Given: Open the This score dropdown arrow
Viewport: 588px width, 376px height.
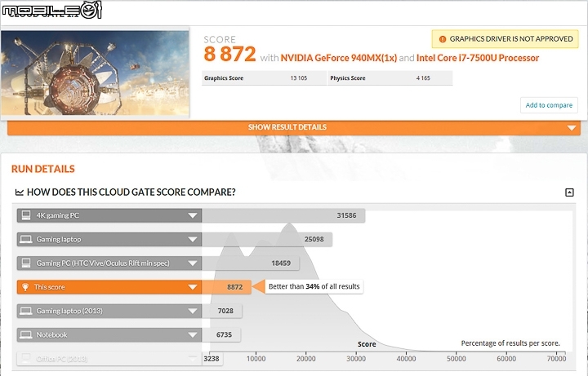Looking at the screenshot, I should click(x=193, y=287).
